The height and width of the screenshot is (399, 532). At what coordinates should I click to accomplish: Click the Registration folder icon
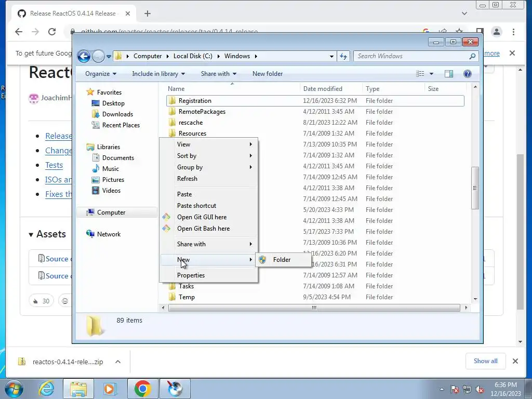pyautogui.click(x=172, y=101)
